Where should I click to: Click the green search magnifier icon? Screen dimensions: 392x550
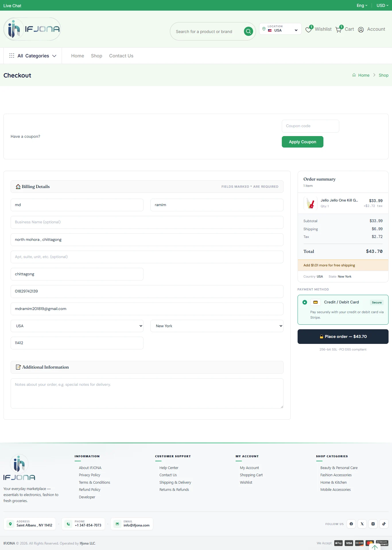pos(249,31)
